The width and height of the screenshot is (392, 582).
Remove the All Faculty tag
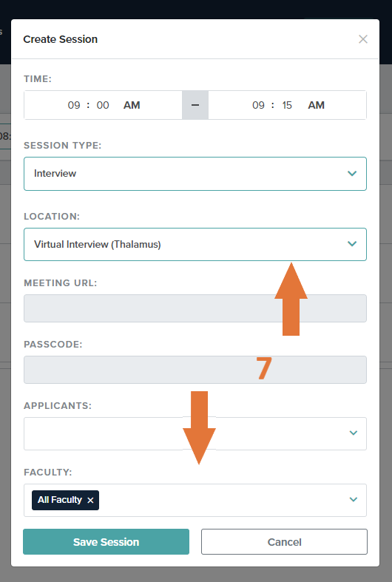point(90,501)
